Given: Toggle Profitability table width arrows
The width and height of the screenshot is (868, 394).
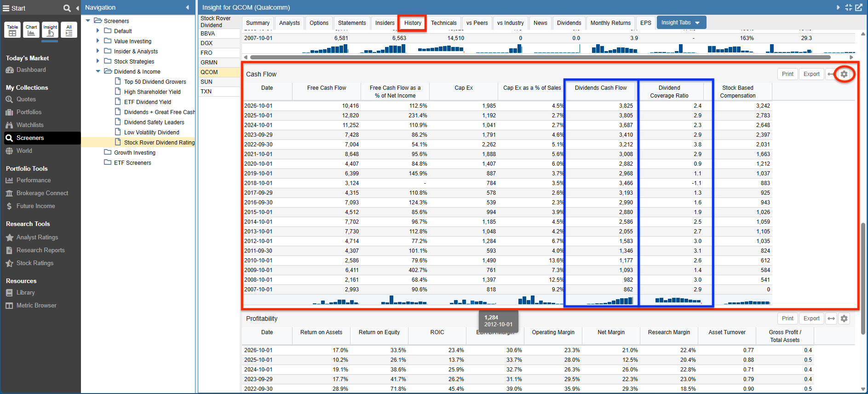Looking at the screenshot, I should coord(831,319).
